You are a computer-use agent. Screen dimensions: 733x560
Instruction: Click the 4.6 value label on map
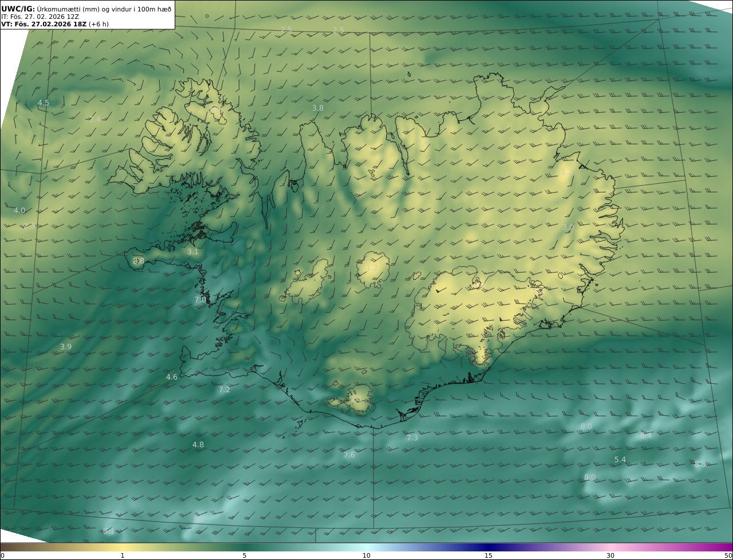tap(171, 377)
